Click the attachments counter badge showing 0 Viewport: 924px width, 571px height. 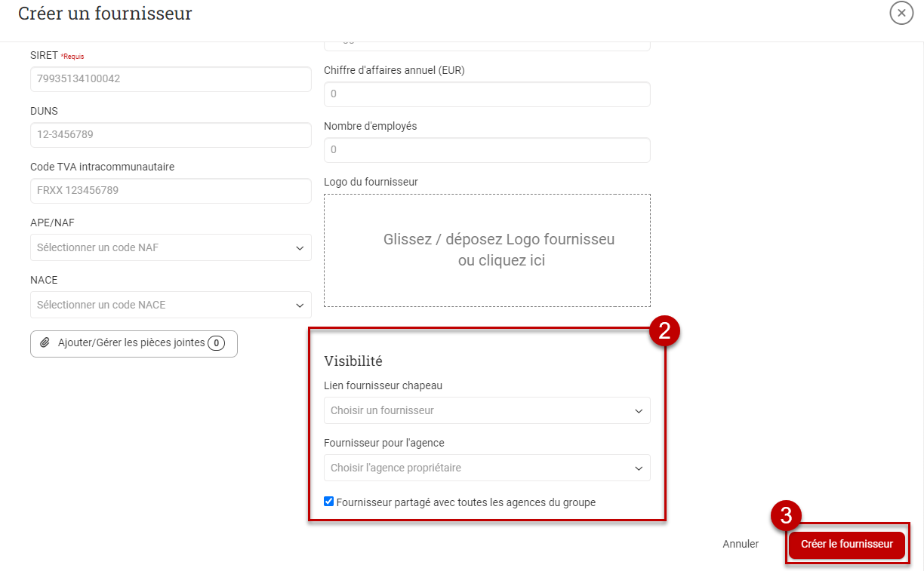216,343
